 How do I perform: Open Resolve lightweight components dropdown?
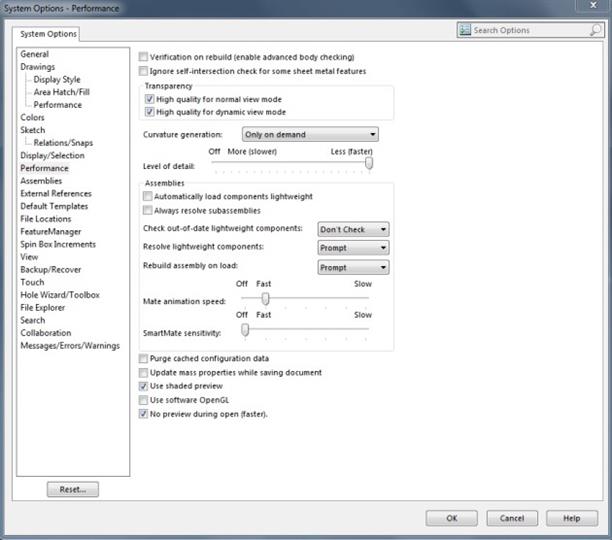click(353, 248)
